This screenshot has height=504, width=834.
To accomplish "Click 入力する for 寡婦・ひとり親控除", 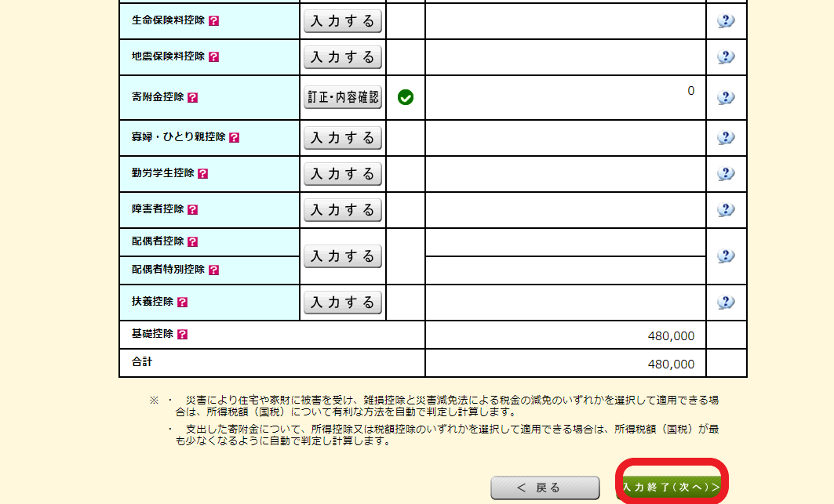I will [343, 138].
